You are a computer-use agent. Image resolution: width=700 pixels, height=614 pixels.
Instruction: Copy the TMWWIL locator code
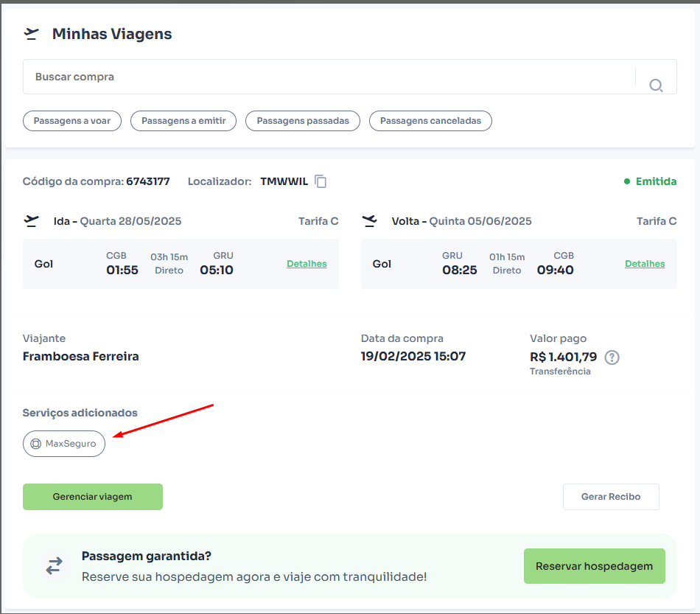321,181
